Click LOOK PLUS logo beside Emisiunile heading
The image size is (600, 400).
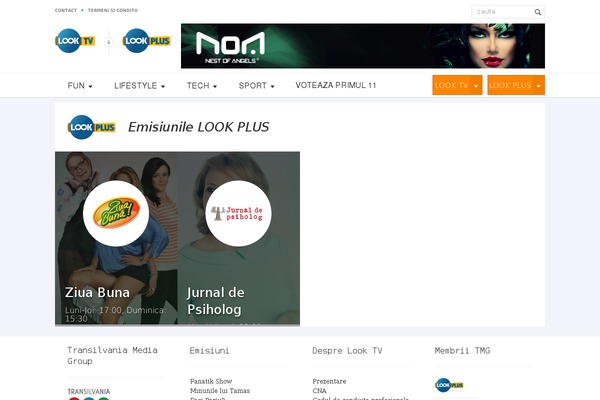click(x=91, y=127)
